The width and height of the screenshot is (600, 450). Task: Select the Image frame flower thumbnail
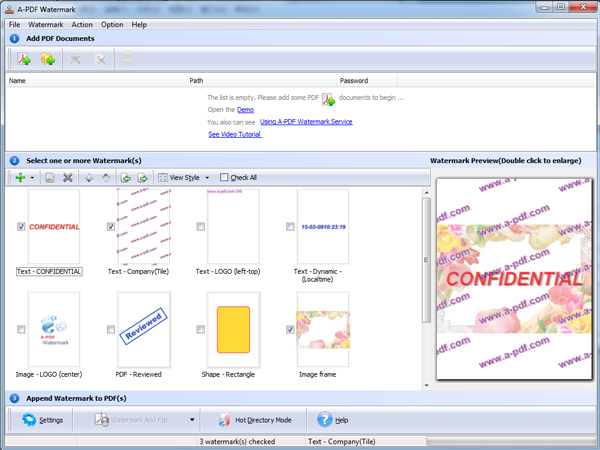[x=323, y=329]
